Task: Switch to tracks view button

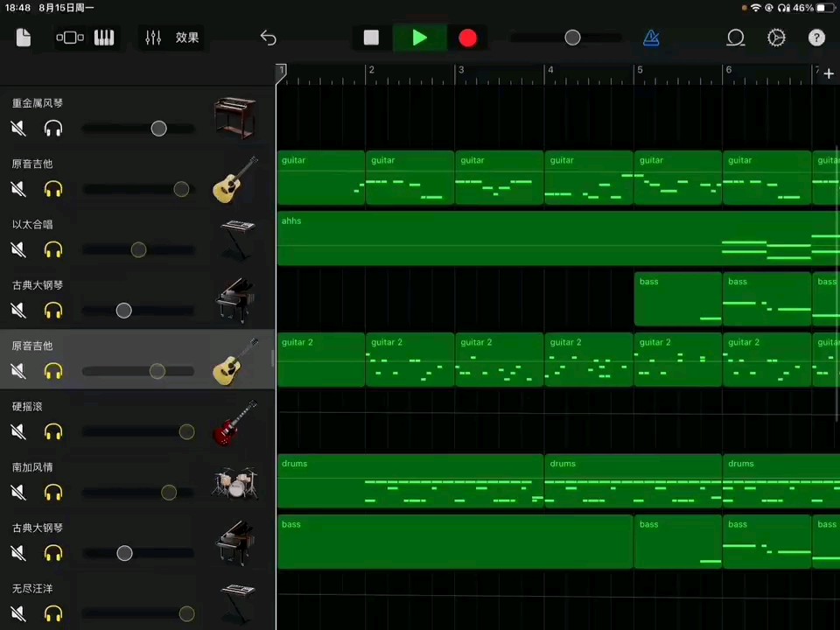Action: point(70,38)
